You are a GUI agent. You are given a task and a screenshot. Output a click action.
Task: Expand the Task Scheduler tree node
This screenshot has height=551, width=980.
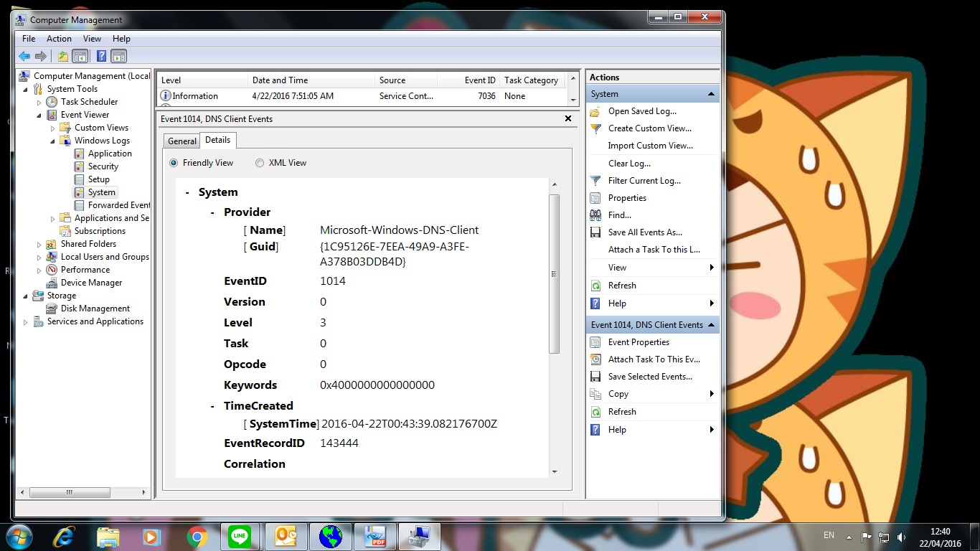click(x=39, y=102)
